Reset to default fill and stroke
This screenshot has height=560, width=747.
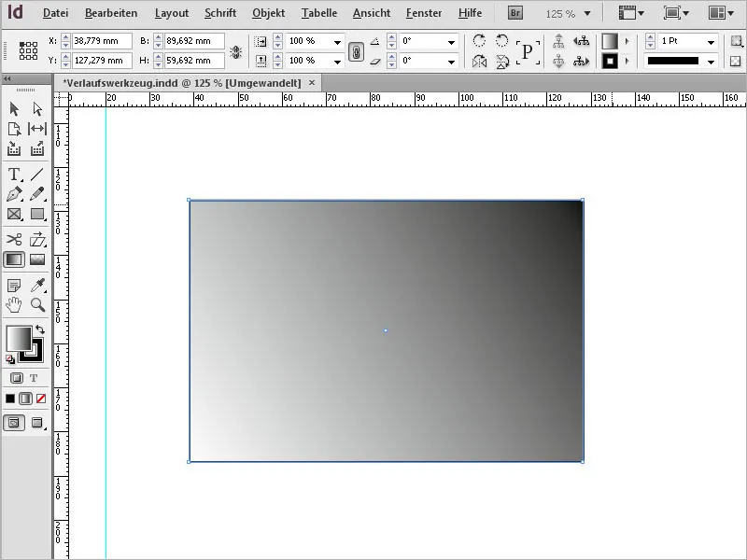click(10, 359)
